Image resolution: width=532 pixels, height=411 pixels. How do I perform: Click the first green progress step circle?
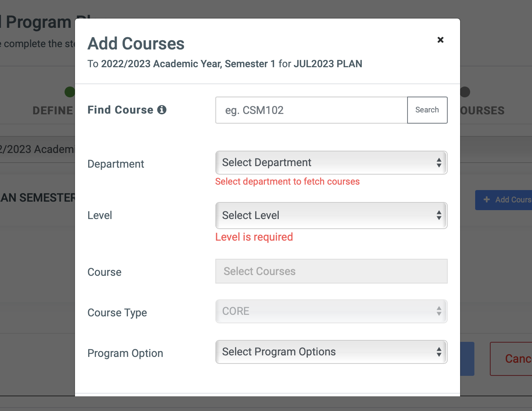69,92
